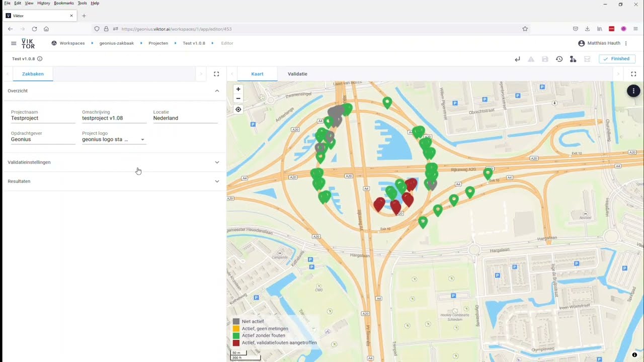Edit the Omschrijving field
The width and height of the screenshot is (644, 362).
(114, 118)
